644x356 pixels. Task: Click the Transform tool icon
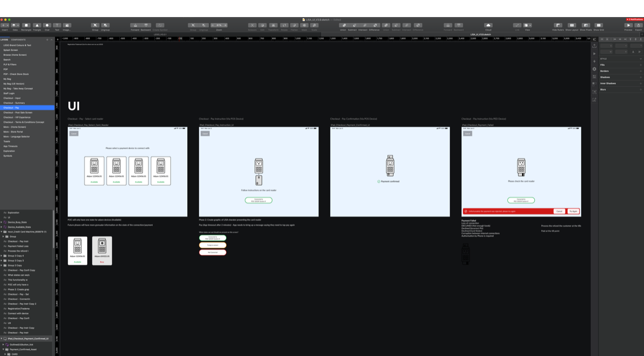coord(273,25)
